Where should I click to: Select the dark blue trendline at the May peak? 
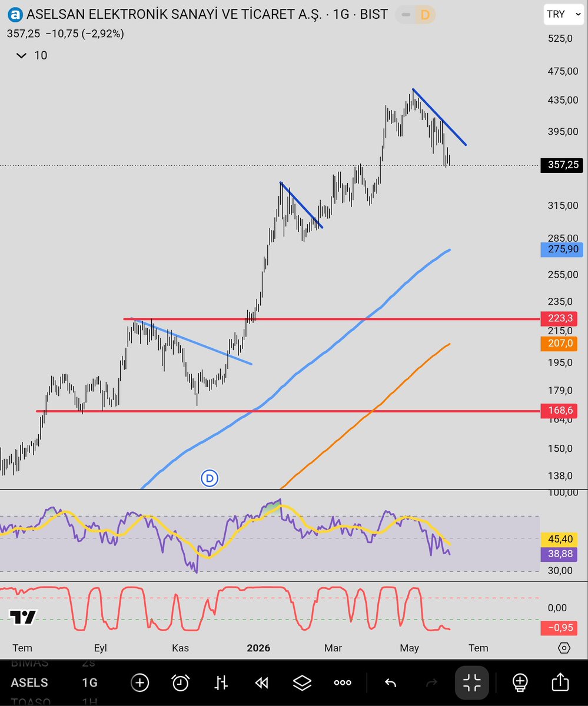point(440,116)
